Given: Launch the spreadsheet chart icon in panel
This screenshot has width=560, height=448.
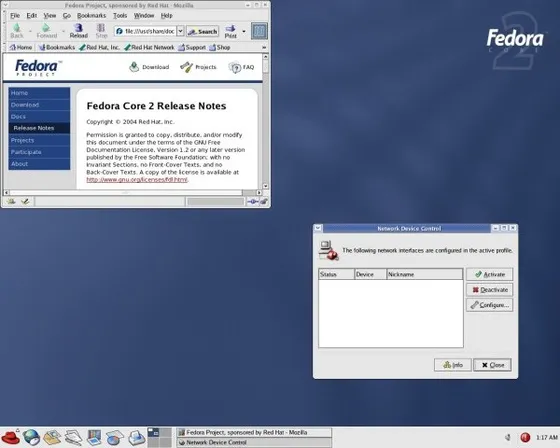Looking at the screenshot, I should 115,437.
